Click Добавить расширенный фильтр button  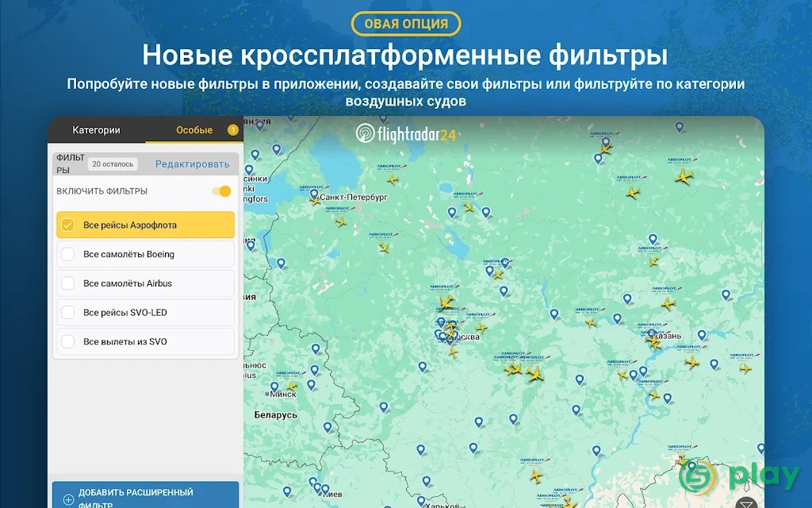point(146,495)
